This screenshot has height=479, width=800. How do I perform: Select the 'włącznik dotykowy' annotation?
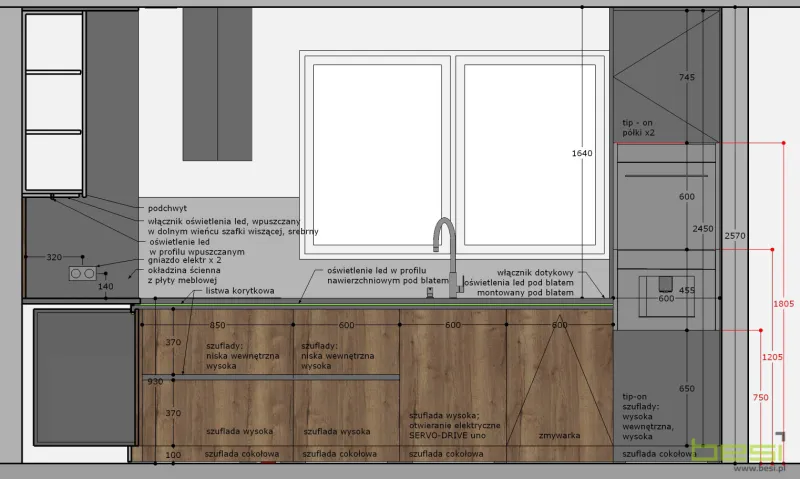coord(535,272)
